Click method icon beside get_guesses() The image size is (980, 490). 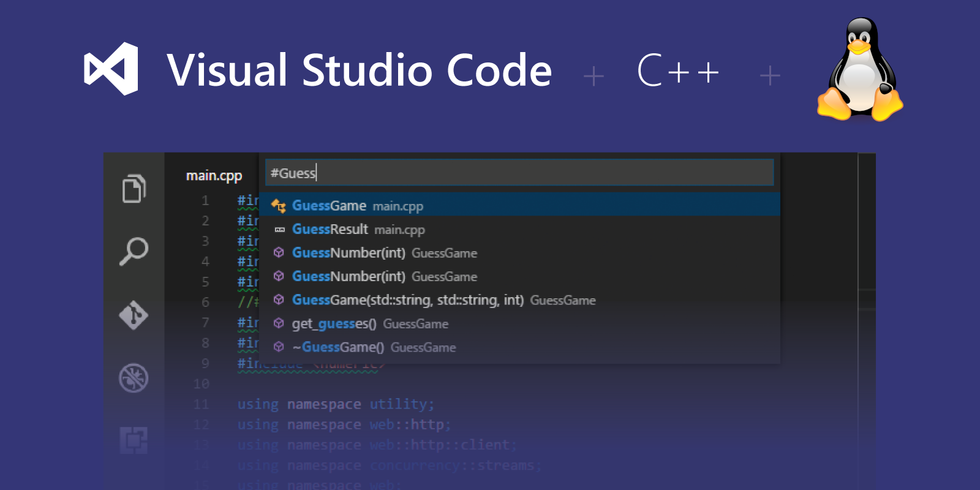tap(279, 323)
